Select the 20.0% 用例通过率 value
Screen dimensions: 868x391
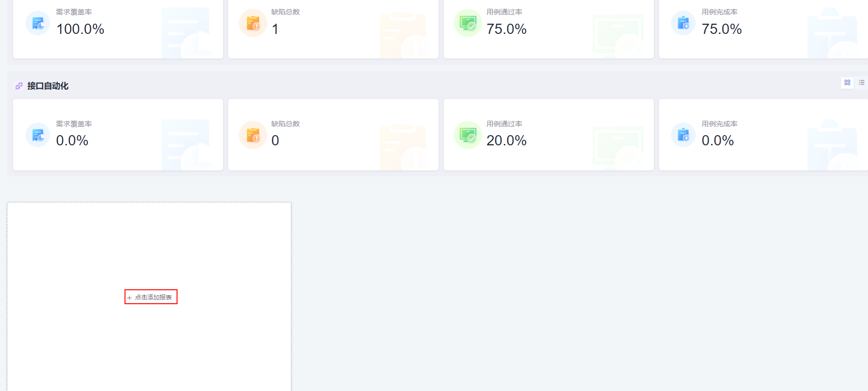click(x=506, y=141)
